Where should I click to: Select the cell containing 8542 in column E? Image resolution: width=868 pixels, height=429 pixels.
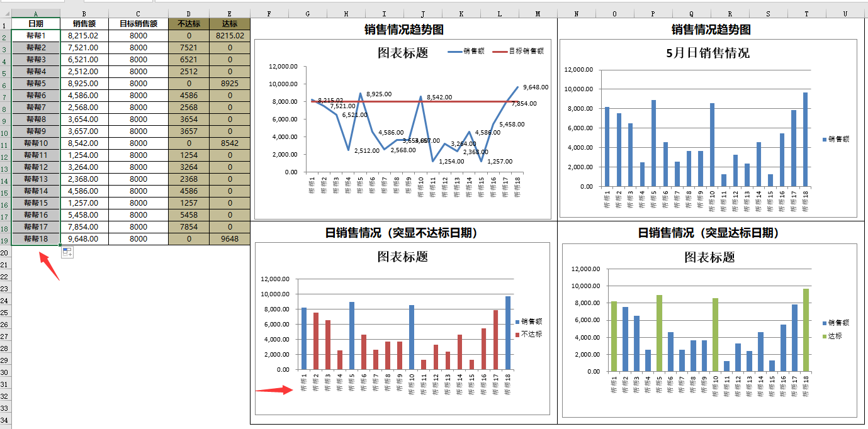point(230,143)
